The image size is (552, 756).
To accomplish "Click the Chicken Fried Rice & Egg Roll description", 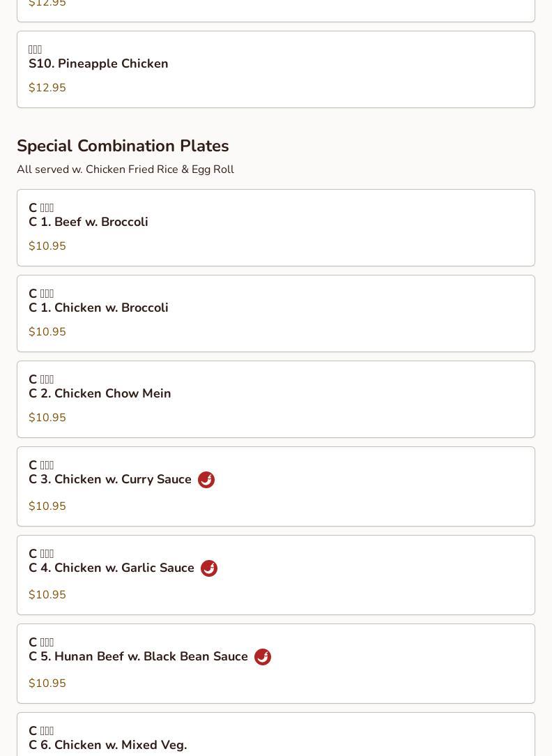I will (125, 169).
